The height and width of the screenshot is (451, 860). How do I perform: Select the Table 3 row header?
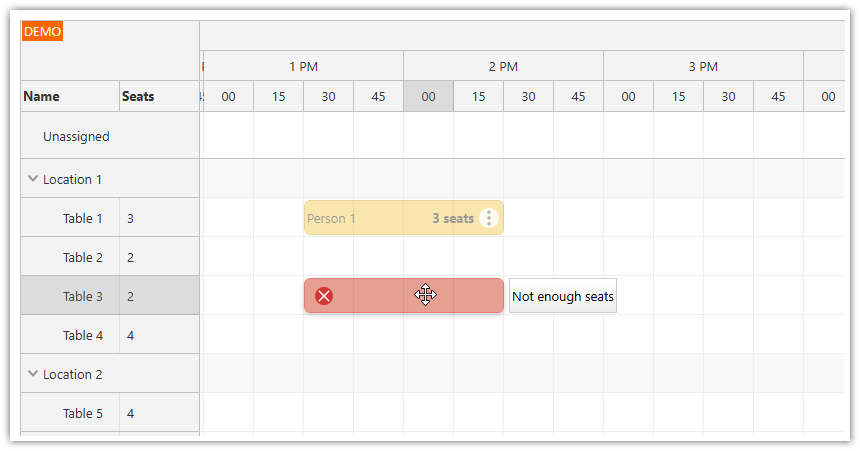82,296
